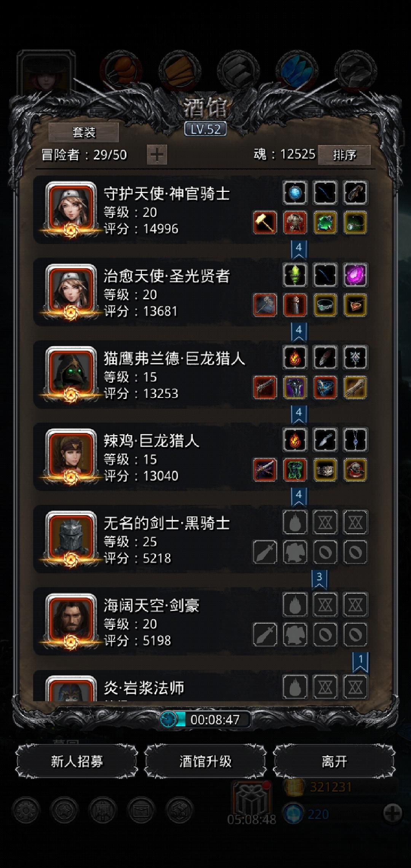Image resolution: width=411 pixels, height=868 pixels.
Task: Click the golden hammer weapon of 守护天使
Action: point(265,222)
